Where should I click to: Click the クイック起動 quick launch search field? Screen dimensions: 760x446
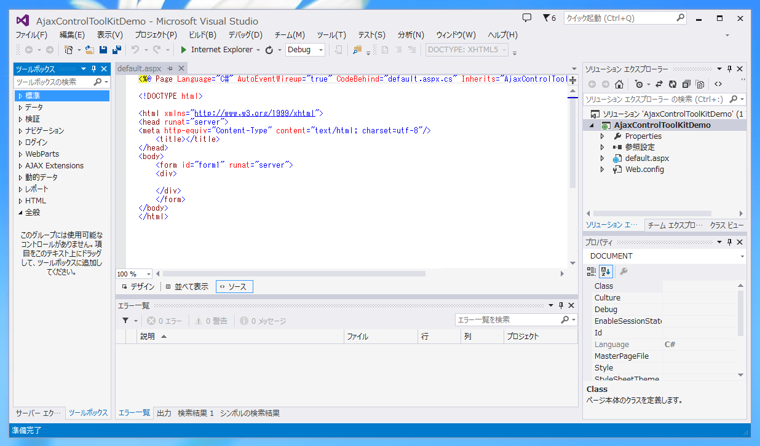coord(625,18)
